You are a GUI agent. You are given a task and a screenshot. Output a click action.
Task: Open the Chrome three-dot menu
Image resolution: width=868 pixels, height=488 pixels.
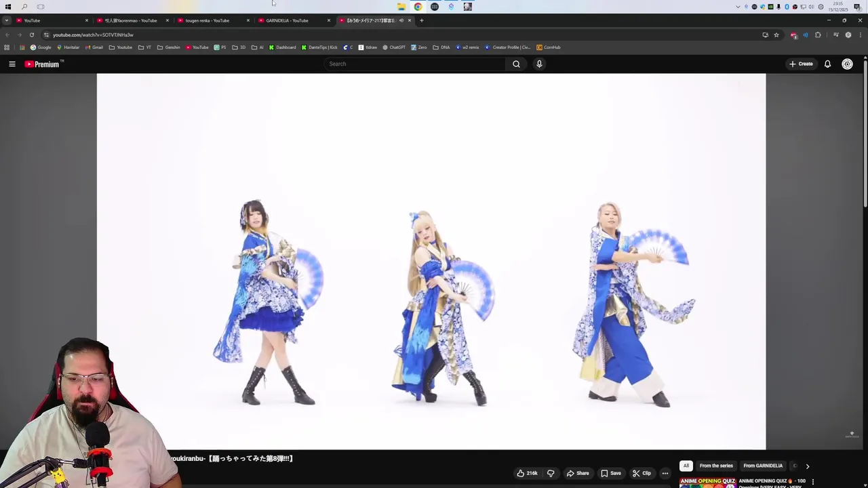click(x=860, y=35)
